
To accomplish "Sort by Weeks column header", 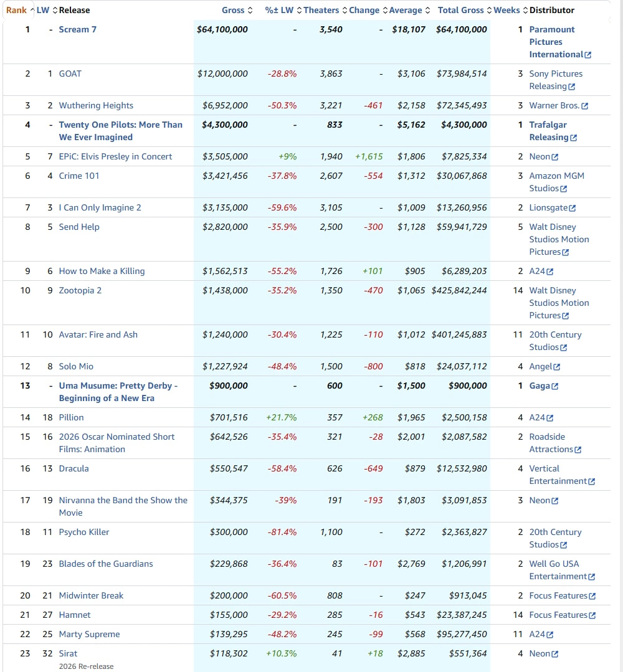I will (510, 11).
